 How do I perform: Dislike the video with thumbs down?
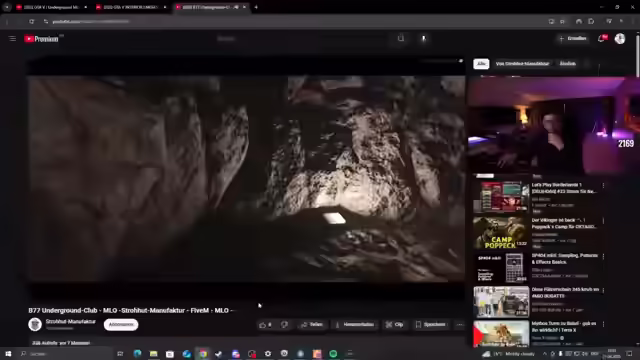pos(284,325)
